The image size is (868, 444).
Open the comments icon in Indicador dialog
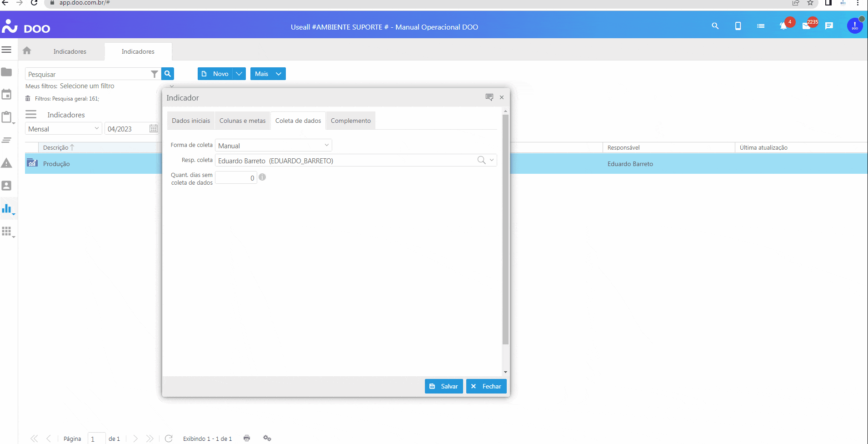pos(489,97)
